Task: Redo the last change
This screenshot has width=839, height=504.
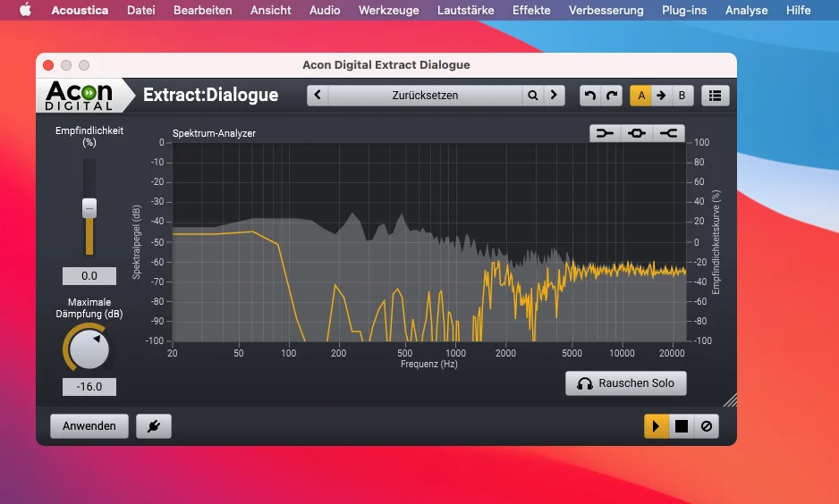Action: (x=612, y=95)
